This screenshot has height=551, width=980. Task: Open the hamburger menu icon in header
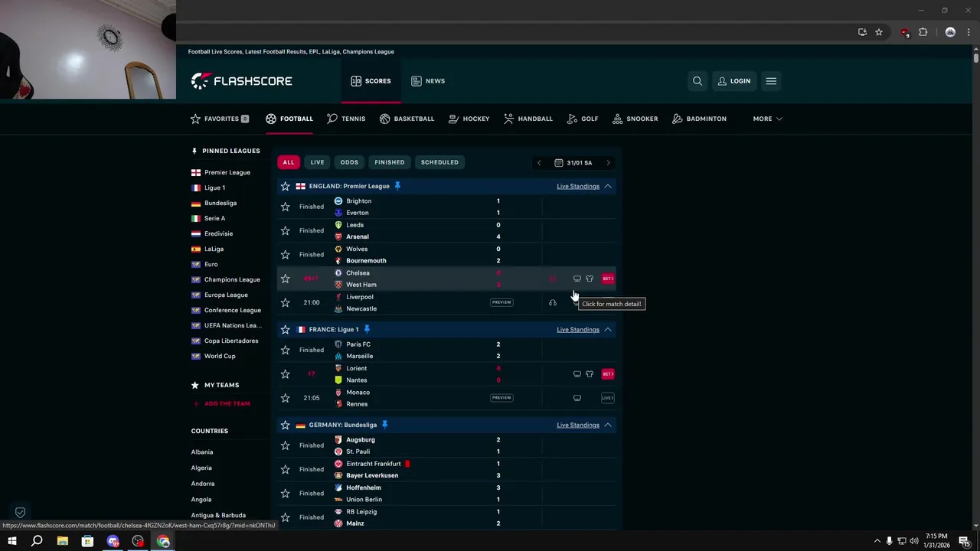(x=771, y=81)
